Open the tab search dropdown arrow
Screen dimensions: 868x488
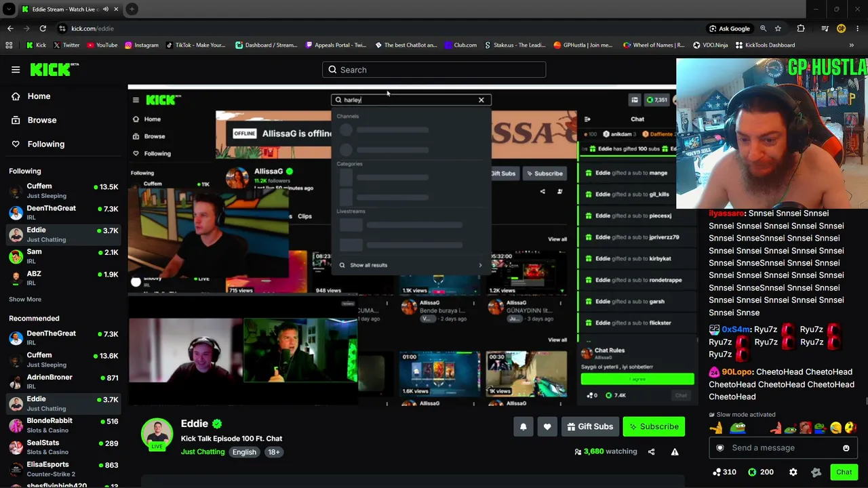[9, 9]
